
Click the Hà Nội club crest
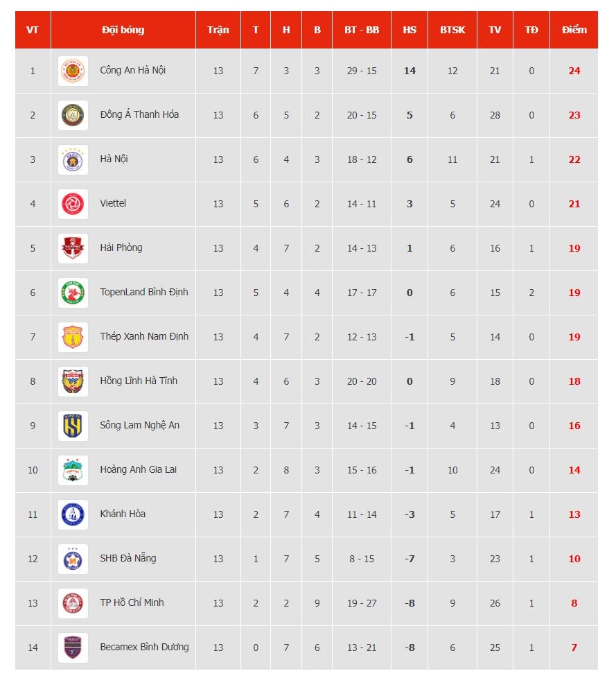(x=73, y=159)
